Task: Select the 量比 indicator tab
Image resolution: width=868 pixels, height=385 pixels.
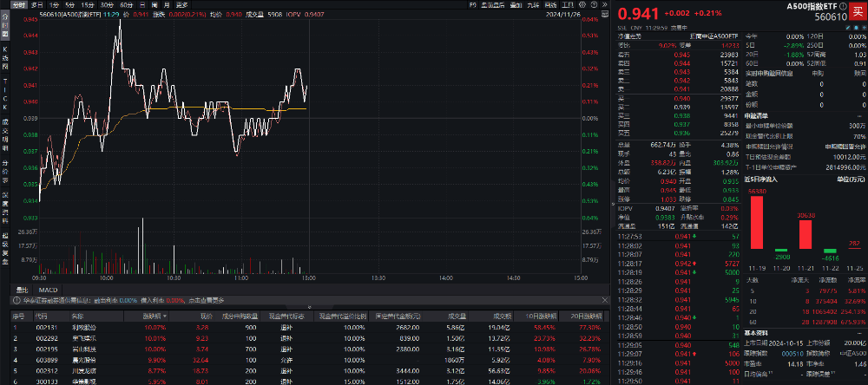Action: (x=23, y=289)
